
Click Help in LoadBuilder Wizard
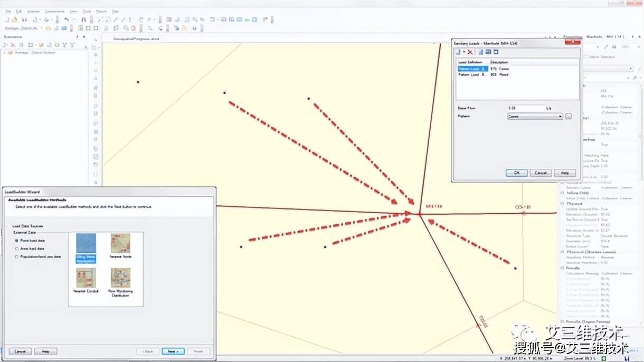[x=45, y=351]
